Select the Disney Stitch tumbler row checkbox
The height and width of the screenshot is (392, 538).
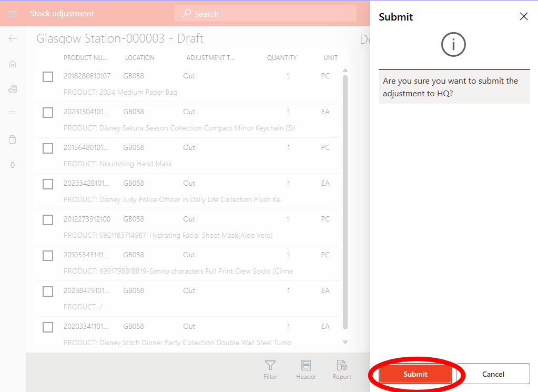coord(48,327)
